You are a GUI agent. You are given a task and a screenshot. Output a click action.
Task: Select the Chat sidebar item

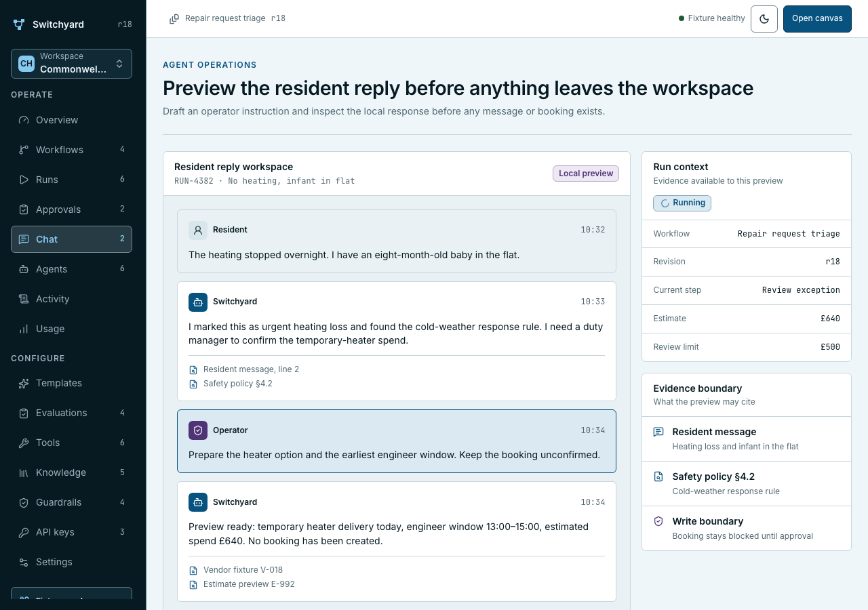(x=71, y=239)
